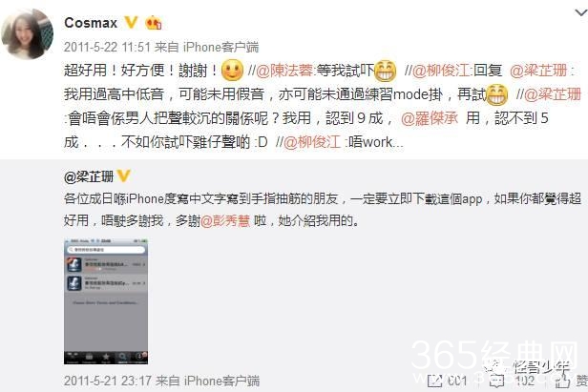The image size is (588, 392).
Task: Click the @羅傑承 mention
Action: 430,118
